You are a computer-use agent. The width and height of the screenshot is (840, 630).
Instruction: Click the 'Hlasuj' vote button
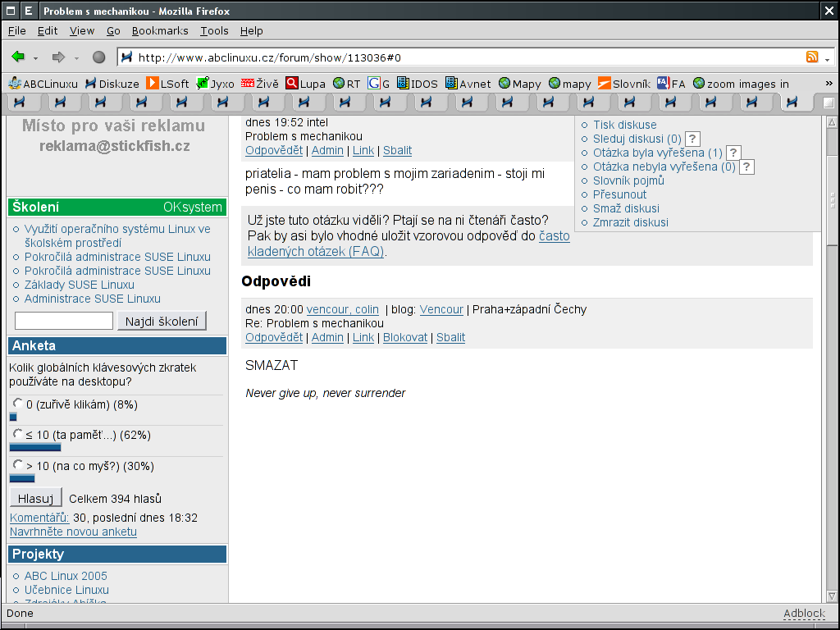tap(36, 498)
